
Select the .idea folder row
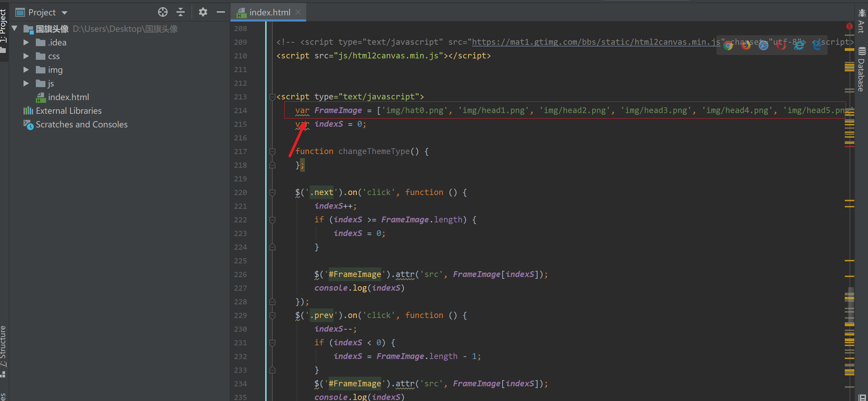[x=119, y=42]
